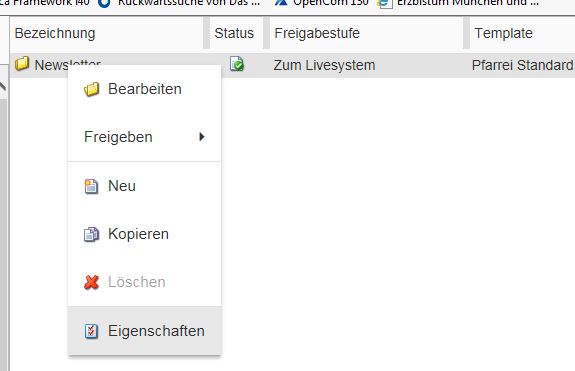Click the Eigenschaften checklist icon
This screenshot has height=371, width=575.
coord(91,331)
